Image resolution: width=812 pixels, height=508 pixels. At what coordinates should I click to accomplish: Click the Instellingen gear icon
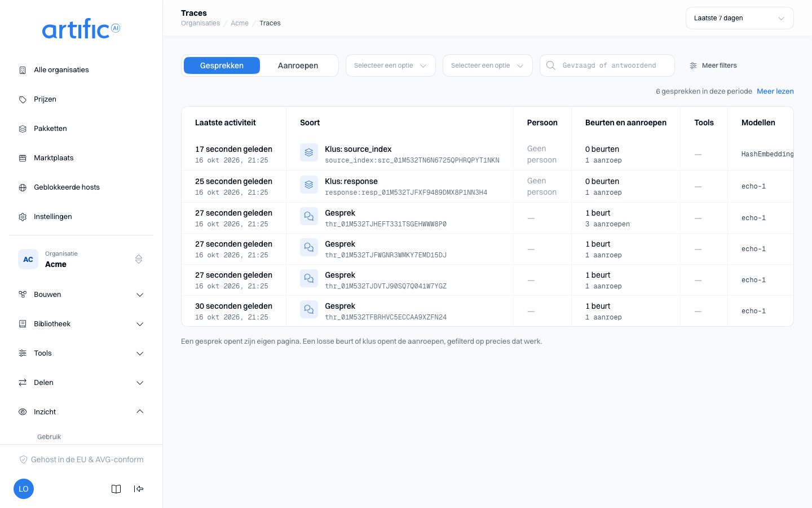click(x=23, y=217)
